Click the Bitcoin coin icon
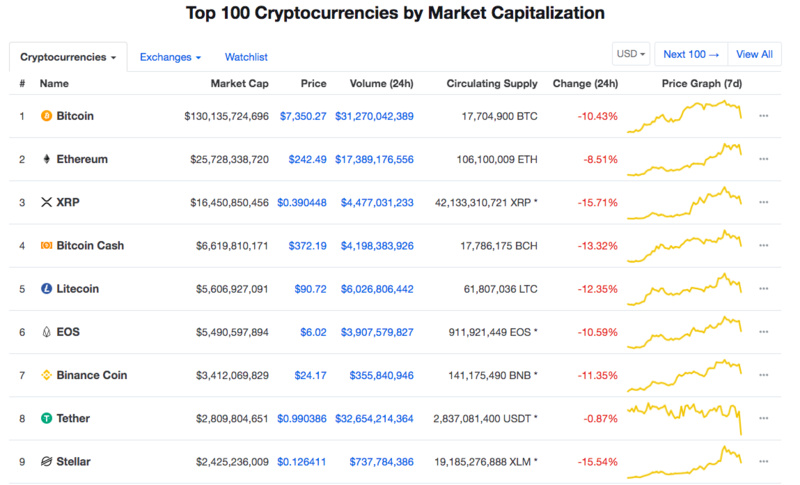Viewport: 800px width, 485px height. point(46,116)
